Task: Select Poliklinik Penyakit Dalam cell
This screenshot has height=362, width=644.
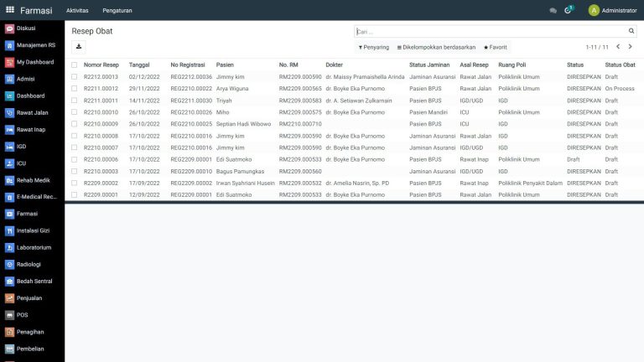Action: pos(530,183)
